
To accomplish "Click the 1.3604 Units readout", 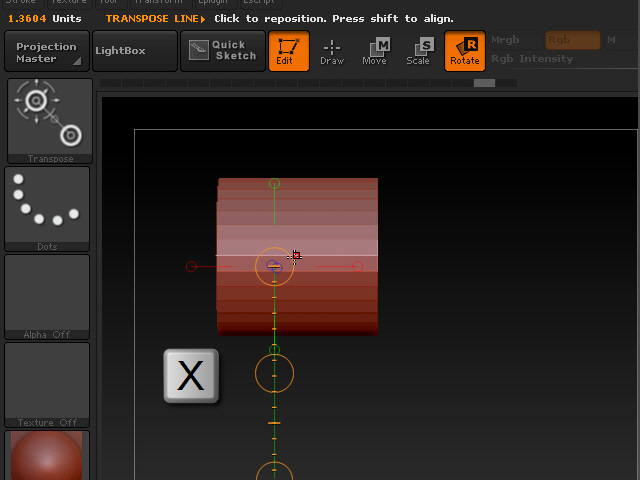I will pyautogui.click(x=44, y=19).
